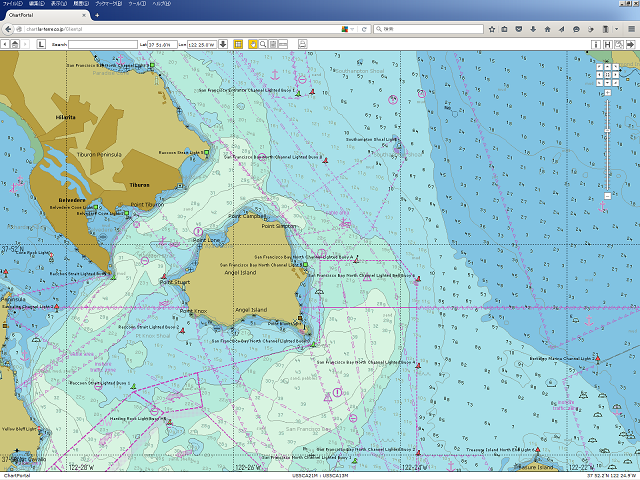The image size is (640, 480).
Task: Click the pan up arrow on map control
Action: 607,67
